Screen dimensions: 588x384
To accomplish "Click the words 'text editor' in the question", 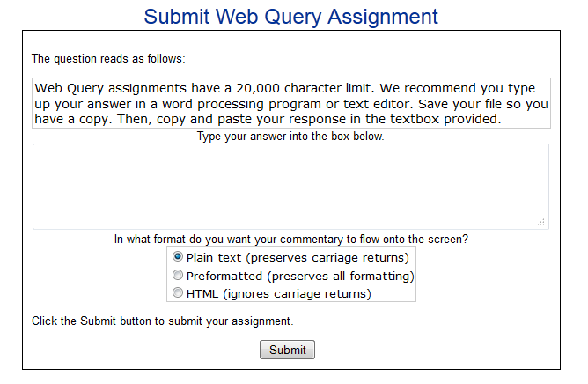I will (x=379, y=104).
